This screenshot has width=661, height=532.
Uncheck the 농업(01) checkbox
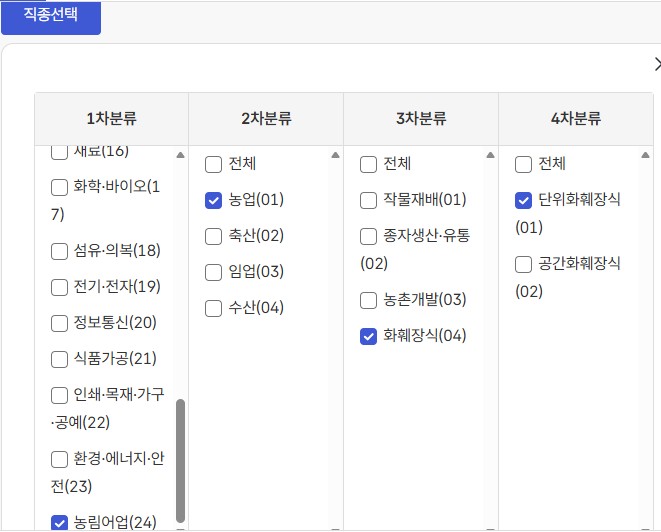(213, 200)
